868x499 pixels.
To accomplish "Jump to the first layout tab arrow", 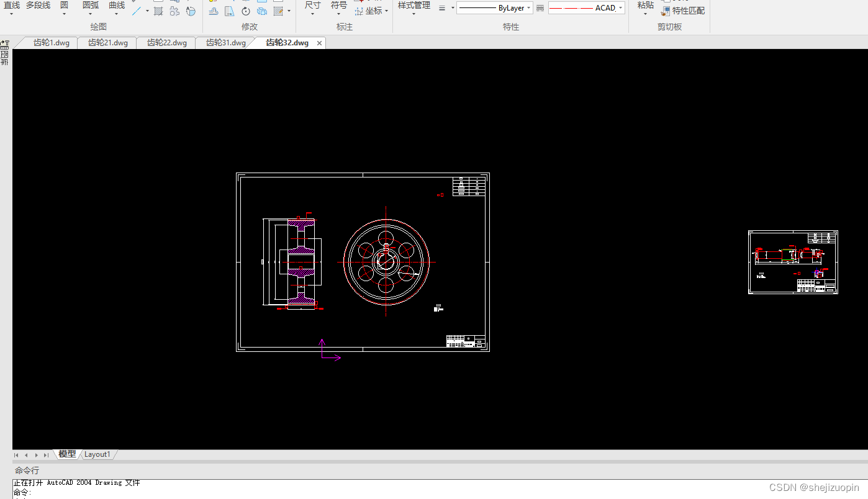I will point(16,455).
